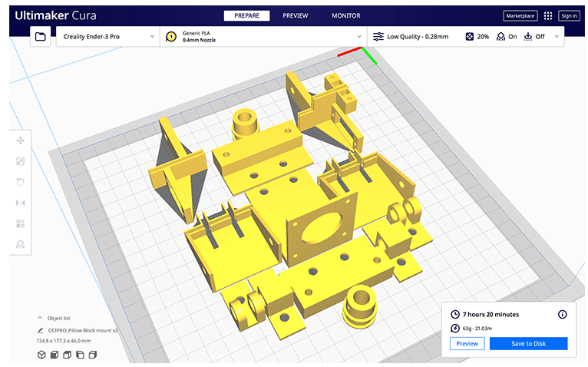Screen dimensions: 588x367
Task: Switch to the PREPARE tab
Action: pos(246,16)
